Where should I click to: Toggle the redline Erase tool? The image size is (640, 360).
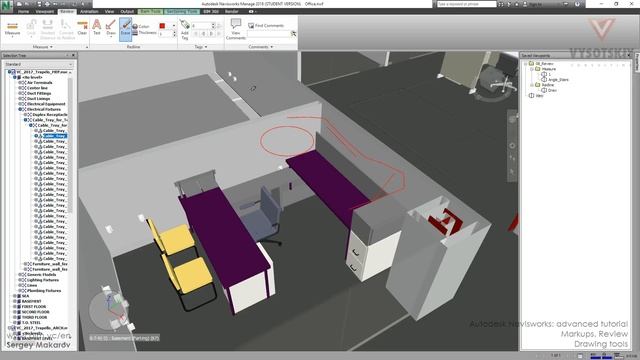125,29
